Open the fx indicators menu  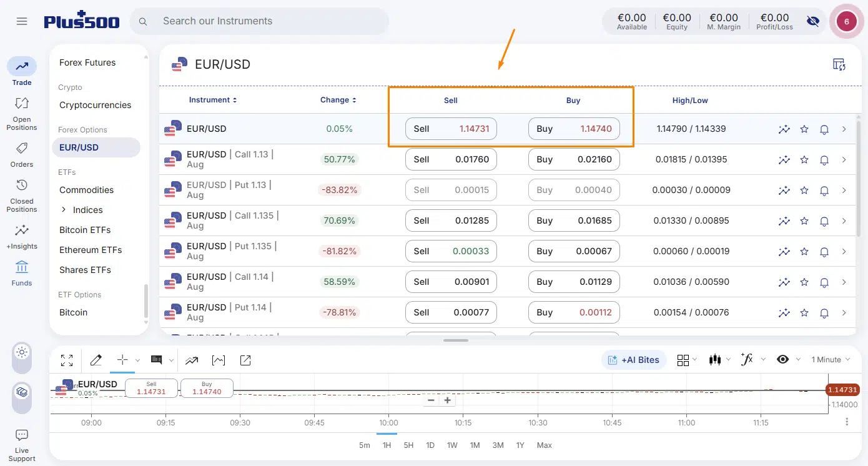(x=747, y=359)
